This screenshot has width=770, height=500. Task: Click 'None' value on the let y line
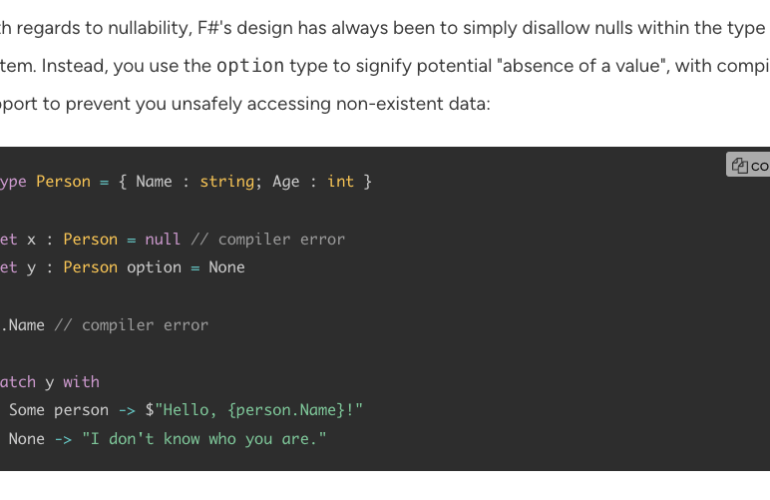[227, 267]
